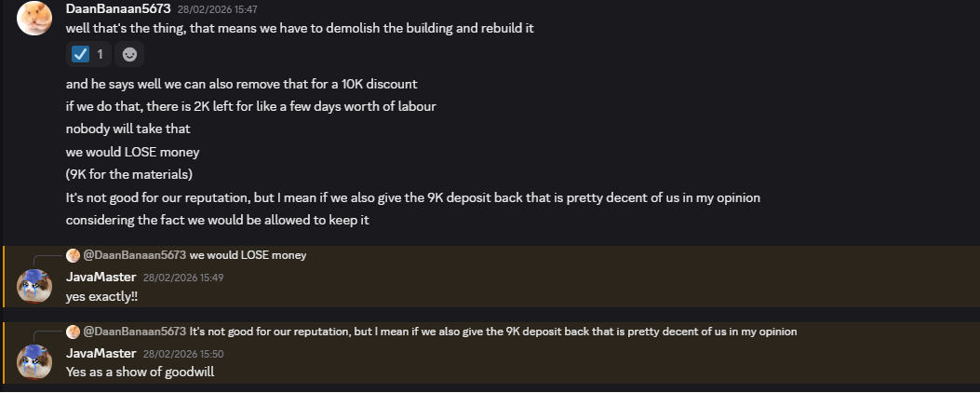Jump to quoted "we would LOSE money" message
The image size is (980, 393).
(x=248, y=255)
